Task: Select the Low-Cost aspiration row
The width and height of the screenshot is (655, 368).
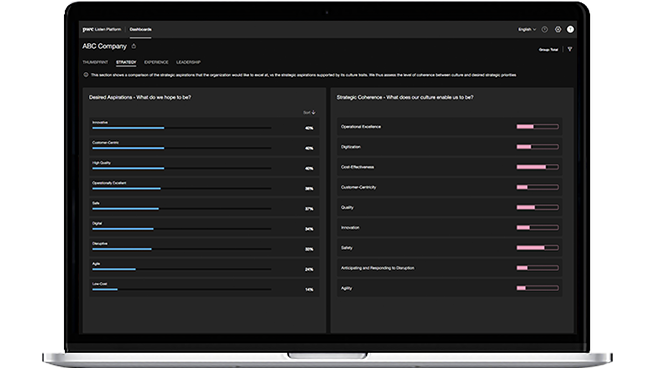Action: click(x=204, y=287)
